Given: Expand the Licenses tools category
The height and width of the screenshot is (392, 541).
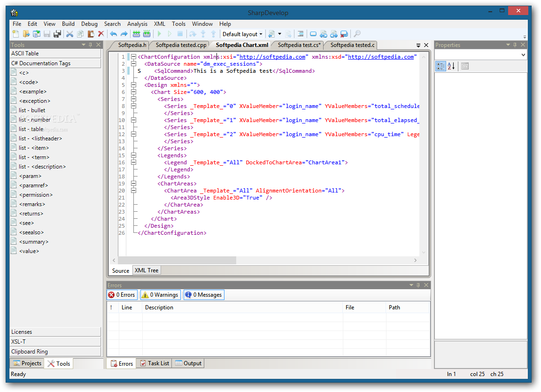Looking at the screenshot, I should (55, 331).
